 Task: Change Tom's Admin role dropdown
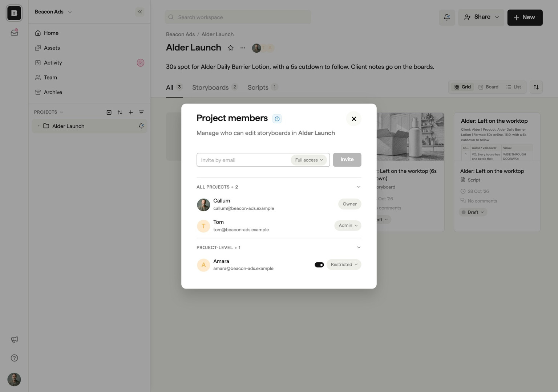pyautogui.click(x=348, y=225)
